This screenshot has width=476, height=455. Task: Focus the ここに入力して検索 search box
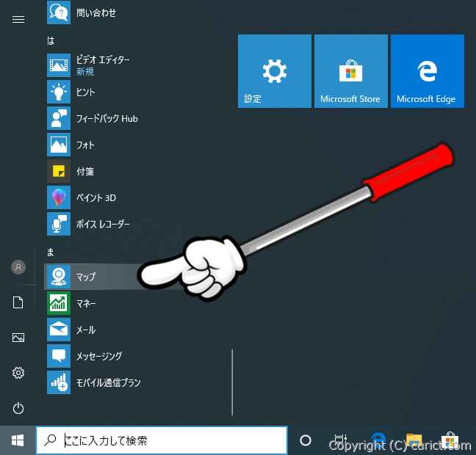(162, 440)
